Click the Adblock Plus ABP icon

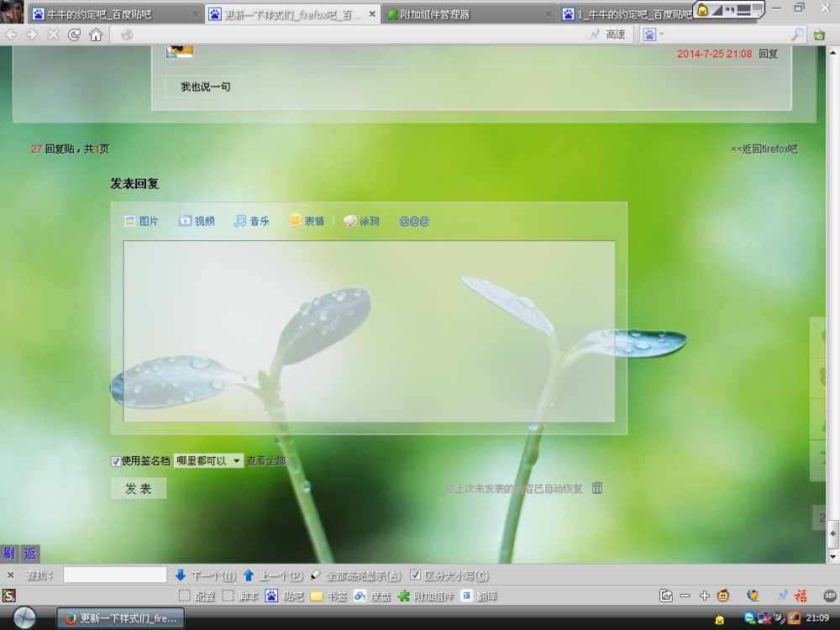(x=829, y=596)
